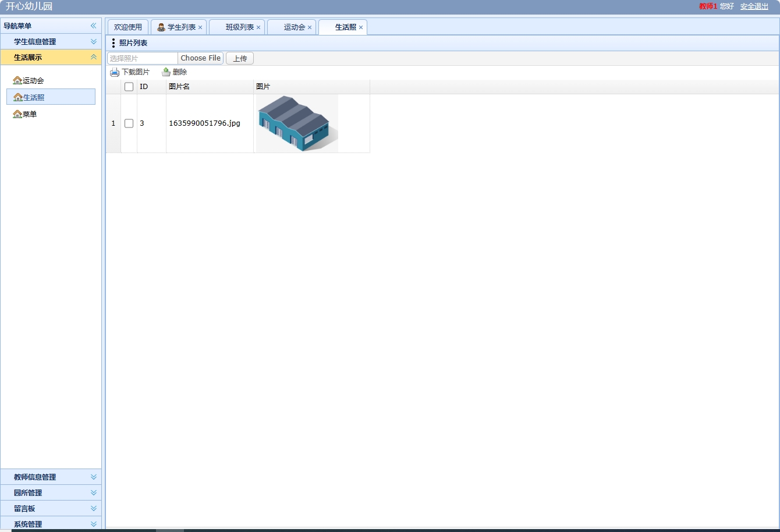Click the ID value 3 cell
The height and width of the screenshot is (532, 780).
[x=151, y=123]
